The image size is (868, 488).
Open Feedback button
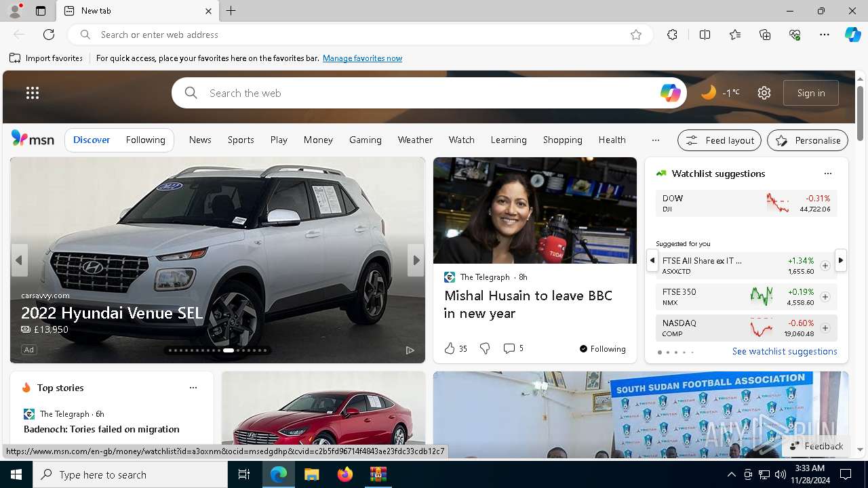pos(816,446)
